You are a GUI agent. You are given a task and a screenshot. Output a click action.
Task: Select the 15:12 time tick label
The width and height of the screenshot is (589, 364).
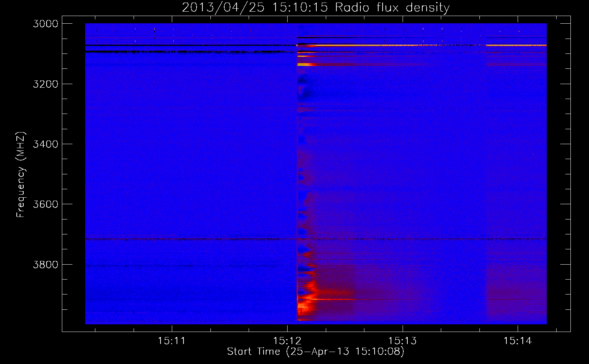(287, 341)
